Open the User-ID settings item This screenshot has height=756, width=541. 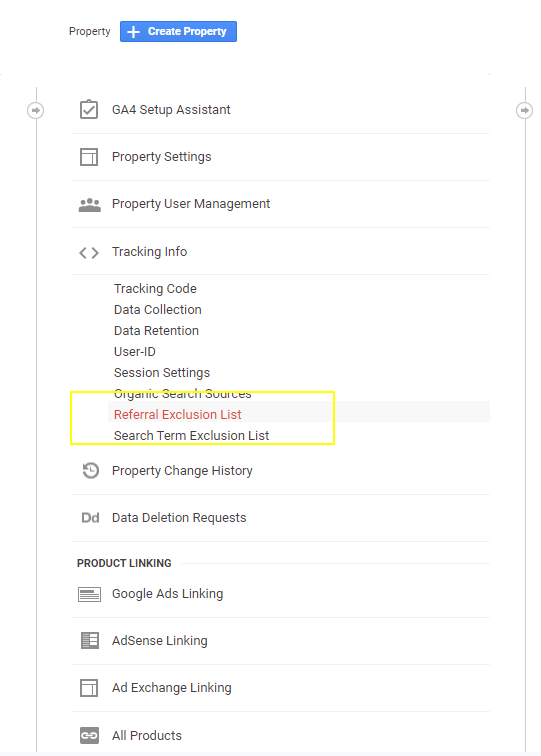135,351
